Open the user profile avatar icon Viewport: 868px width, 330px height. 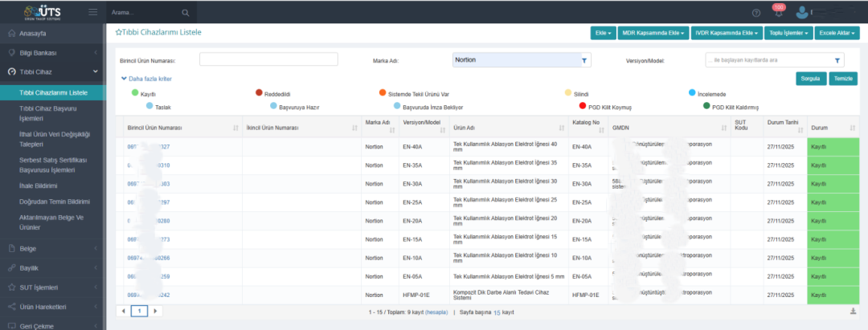coord(802,12)
